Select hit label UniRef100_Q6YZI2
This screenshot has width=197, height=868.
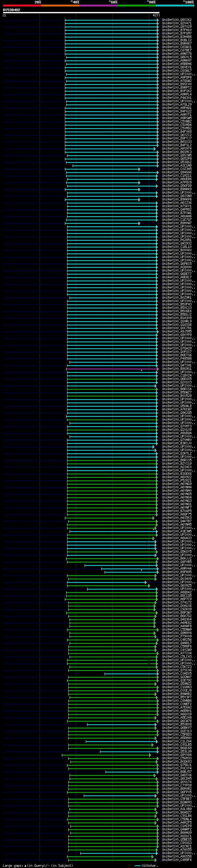pyautogui.click(x=176, y=135)
